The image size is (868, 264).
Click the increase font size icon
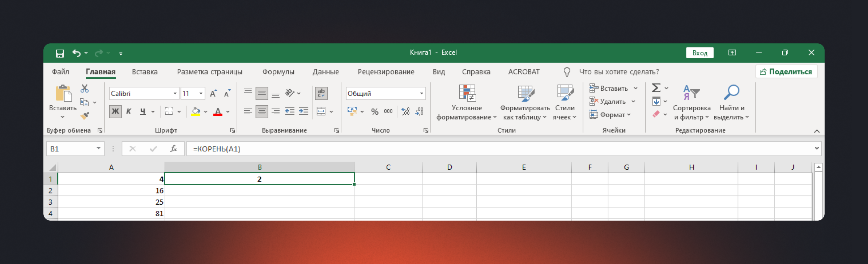213,93
